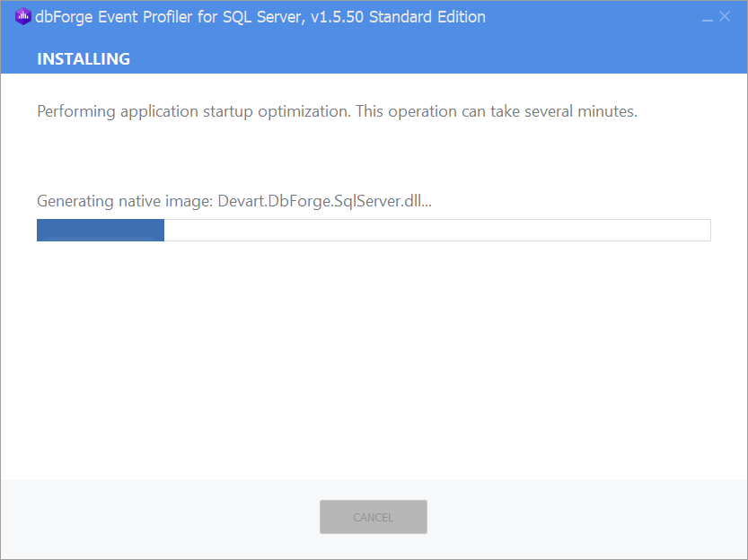Minimize the installer window
Screen dimensions: 748x560
708,17
